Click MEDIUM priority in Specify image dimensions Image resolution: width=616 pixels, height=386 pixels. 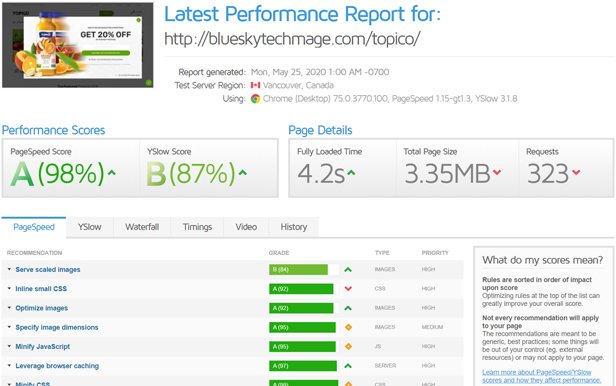coord(432,327)
